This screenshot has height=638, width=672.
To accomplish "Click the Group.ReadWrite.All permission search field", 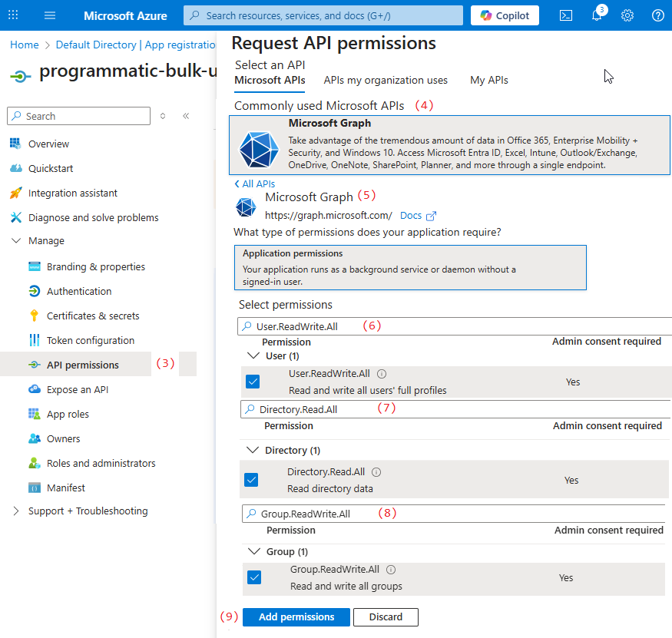I will [x=453, y=514].
